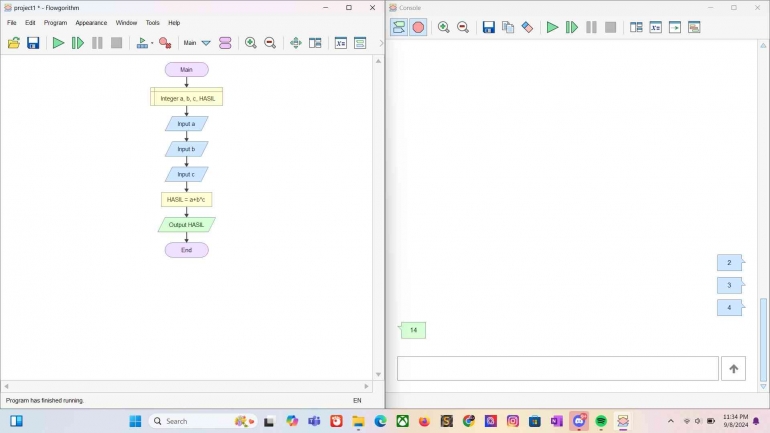Screen dimensions: 770x433
Task: Click the Console vertical scrollbar thumb
Action: pos(763,340)
